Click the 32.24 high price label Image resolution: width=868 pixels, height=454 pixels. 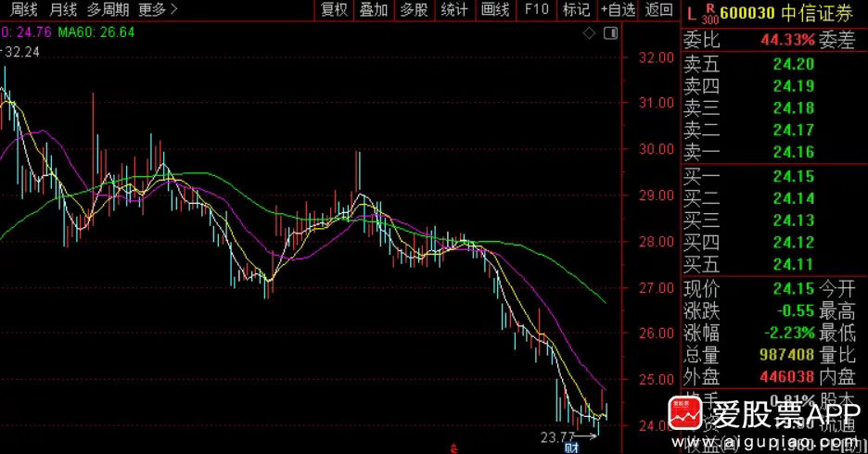click(22, 52)
